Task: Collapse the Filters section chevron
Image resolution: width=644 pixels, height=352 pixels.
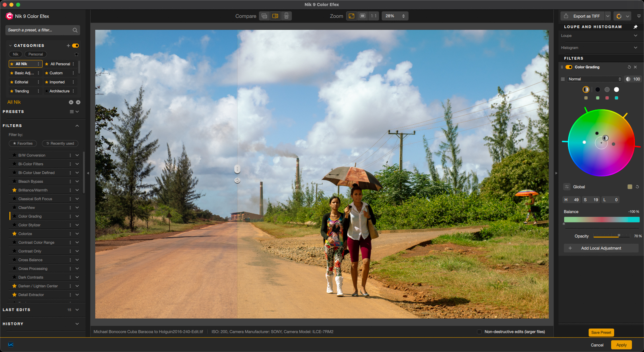Action: (77, 126)
